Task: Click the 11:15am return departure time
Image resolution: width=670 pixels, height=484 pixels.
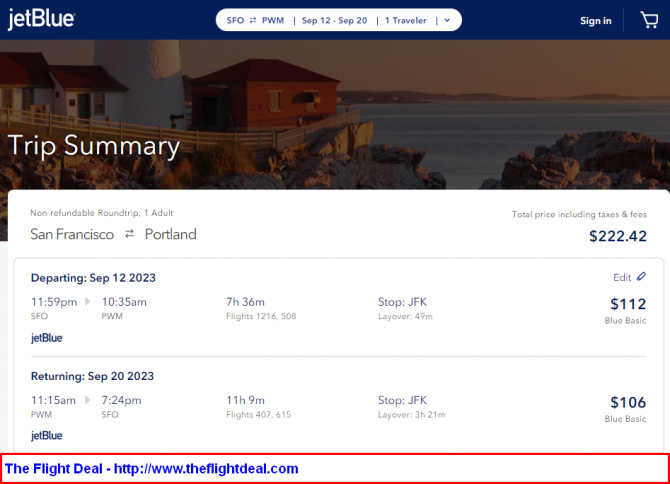Action: click(53, 400)
